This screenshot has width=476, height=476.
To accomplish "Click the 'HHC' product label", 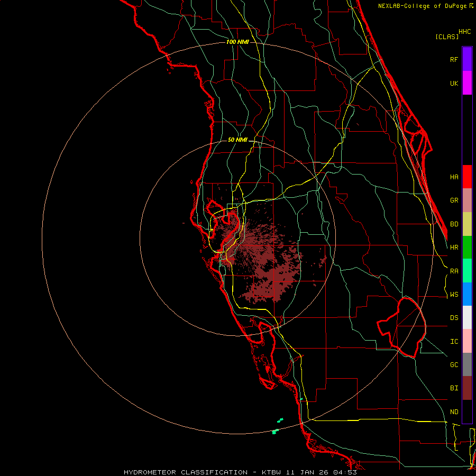I will coord(465,32).
